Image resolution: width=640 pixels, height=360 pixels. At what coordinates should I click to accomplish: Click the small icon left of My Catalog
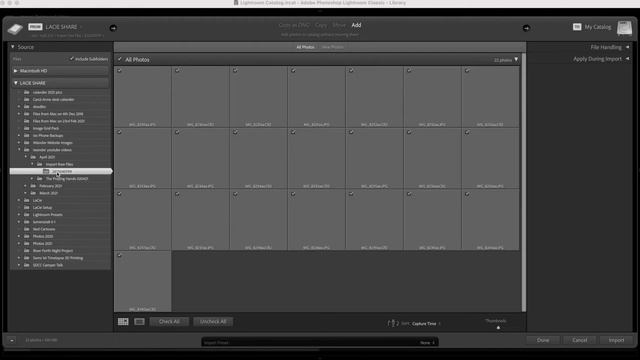577,27
